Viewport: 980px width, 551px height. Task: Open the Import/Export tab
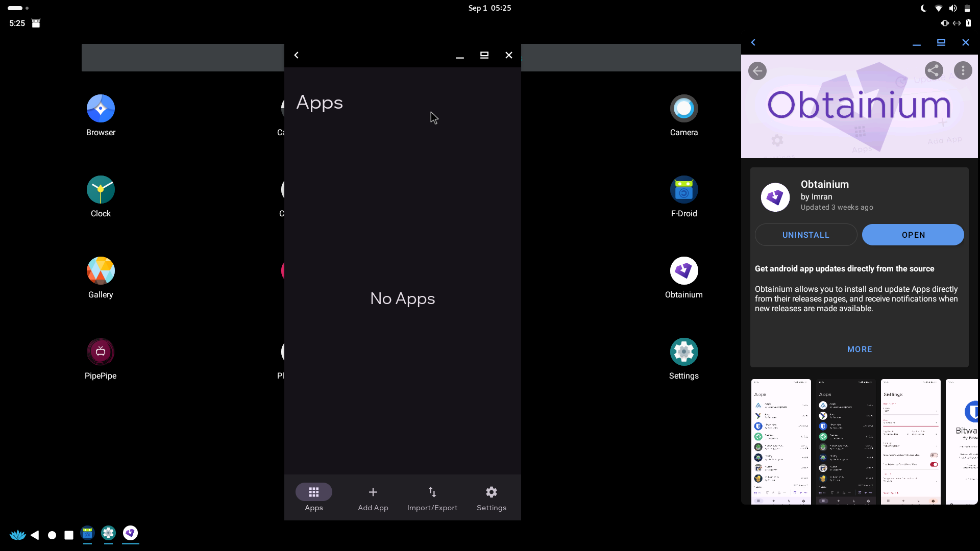432,497
